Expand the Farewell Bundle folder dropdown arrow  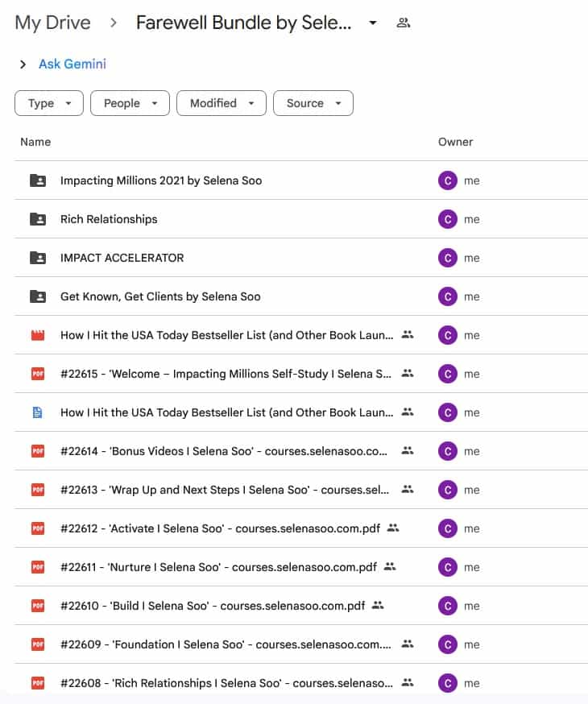(x=372, y=23)
